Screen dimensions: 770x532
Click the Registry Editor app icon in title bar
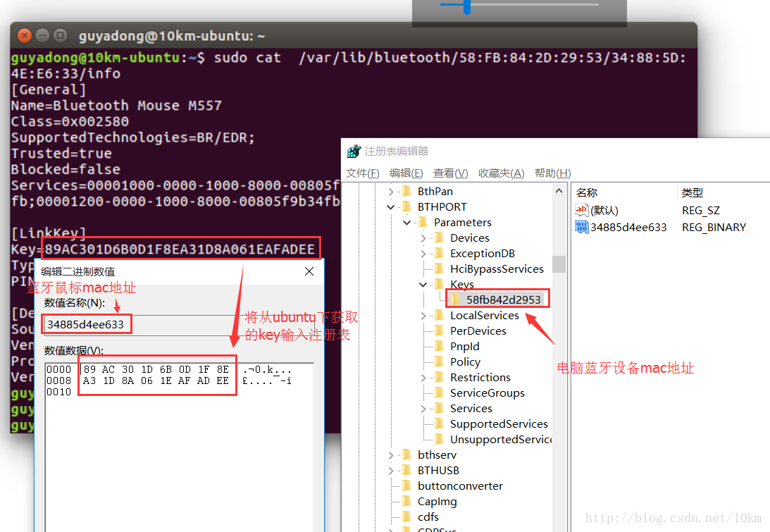click(x=354, y=151)
